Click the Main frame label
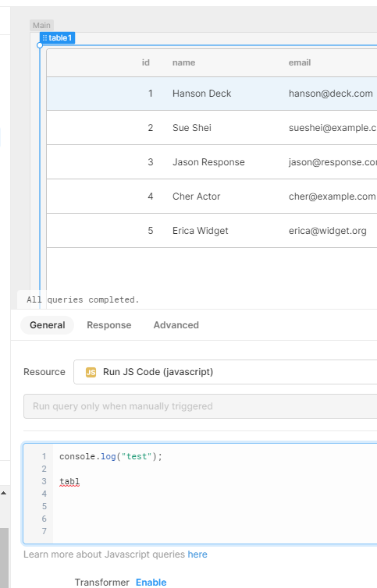The height and width of the screenshot is (588, 377). [41, 25]
